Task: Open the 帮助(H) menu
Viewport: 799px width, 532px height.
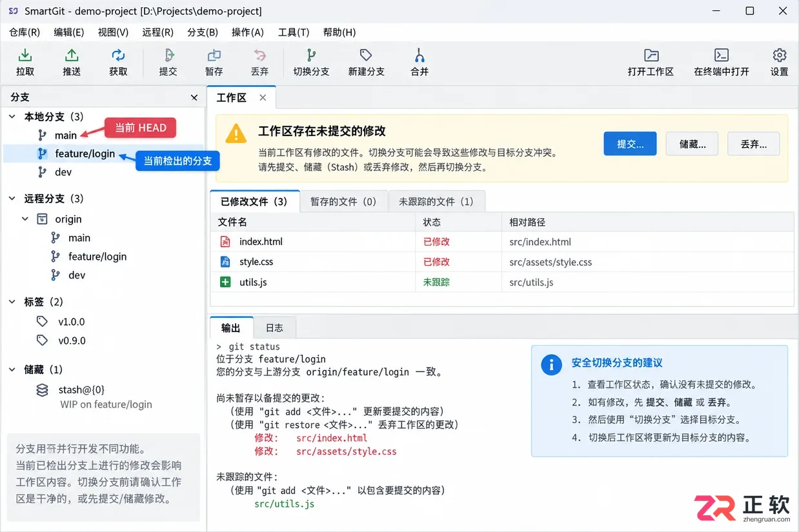Action: click(x=339, y=32)
